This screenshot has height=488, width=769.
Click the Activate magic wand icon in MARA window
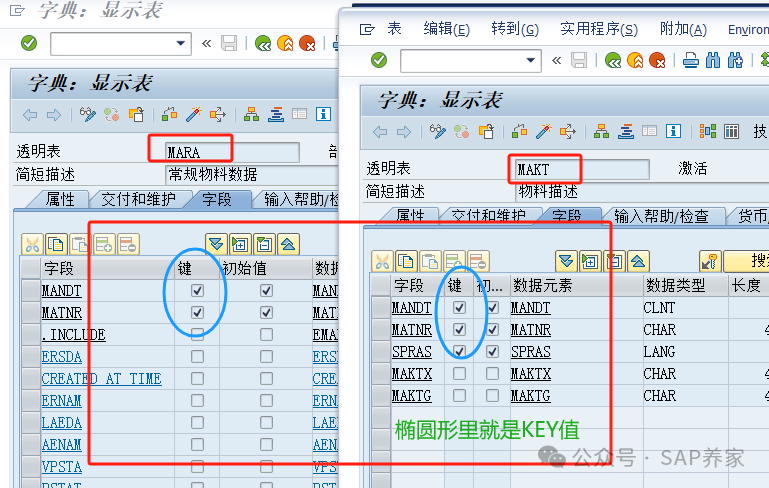pos(194,115)
